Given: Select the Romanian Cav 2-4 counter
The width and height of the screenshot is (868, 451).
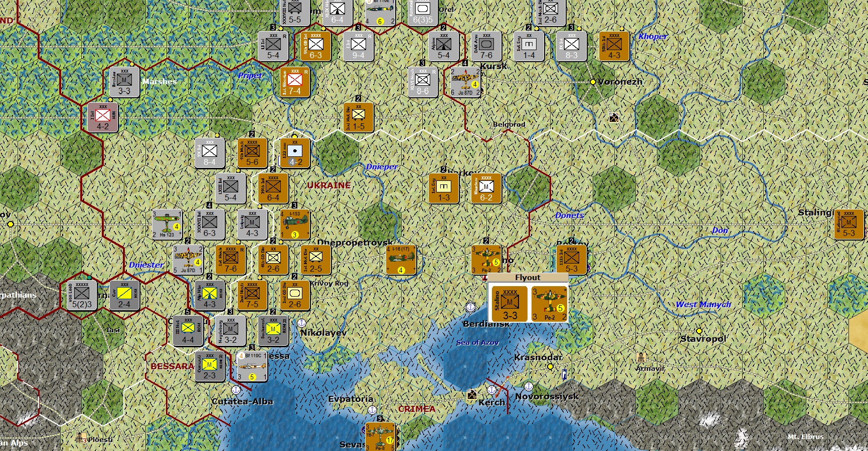Looking at the screenshot, I should tap(124, 295).
